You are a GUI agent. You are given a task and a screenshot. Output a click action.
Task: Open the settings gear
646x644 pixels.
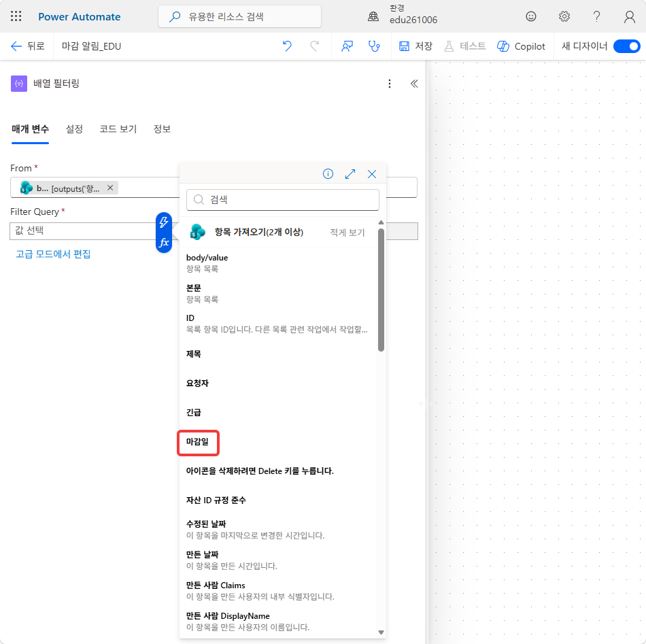(x=564, y=16)
